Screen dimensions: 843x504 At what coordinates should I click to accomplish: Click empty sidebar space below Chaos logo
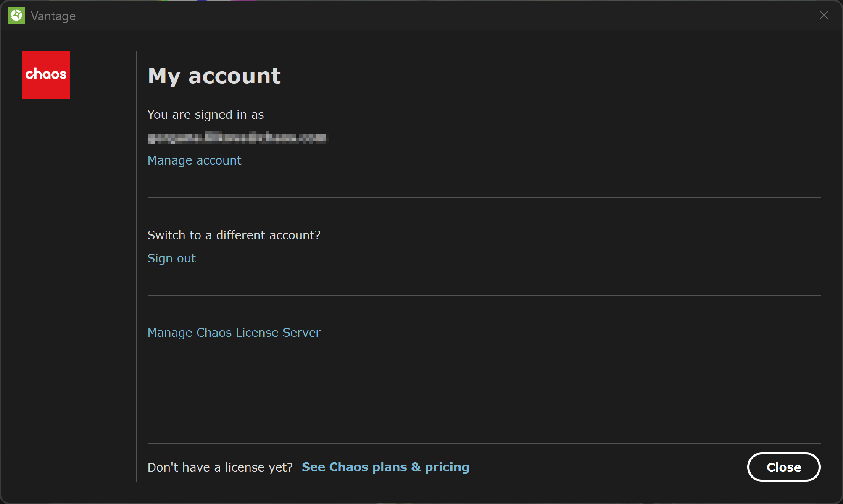click(67, 290)
